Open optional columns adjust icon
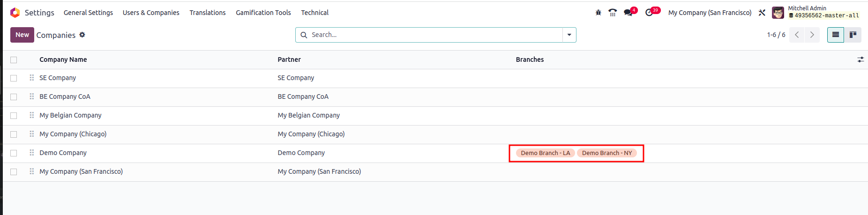Screen dimensions: 868x215 point(861,59)
